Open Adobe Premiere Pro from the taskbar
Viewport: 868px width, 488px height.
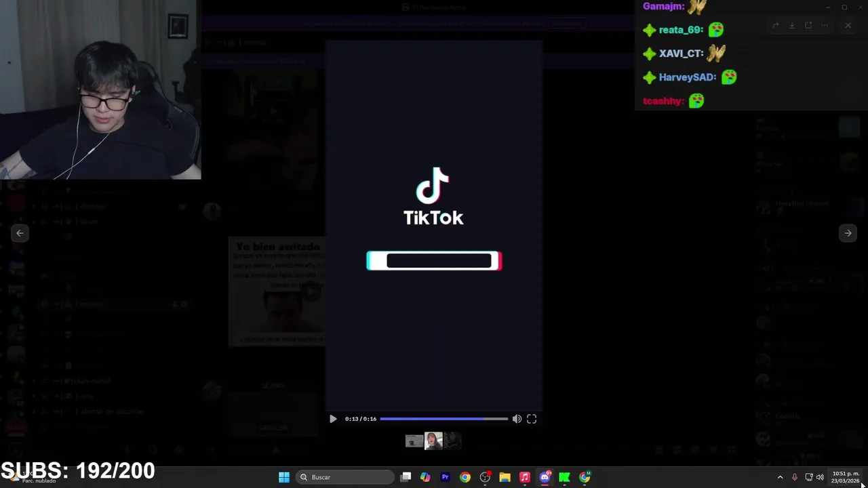tap(445, 477)
